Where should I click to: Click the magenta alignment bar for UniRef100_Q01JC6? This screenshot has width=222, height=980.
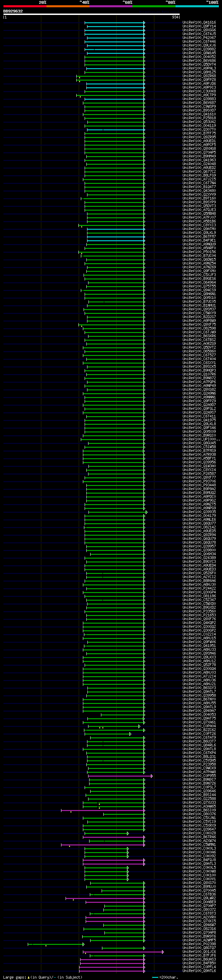coord(123,952)
